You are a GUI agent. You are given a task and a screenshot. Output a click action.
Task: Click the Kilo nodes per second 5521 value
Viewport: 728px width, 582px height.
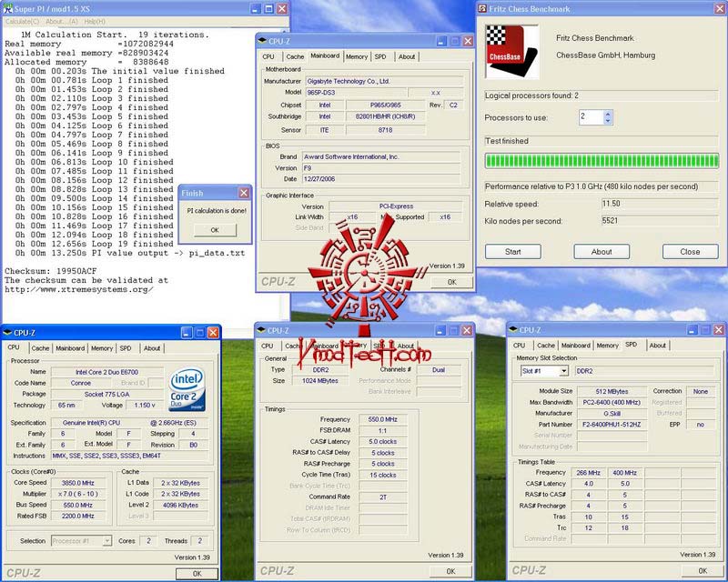pos(660,221)
